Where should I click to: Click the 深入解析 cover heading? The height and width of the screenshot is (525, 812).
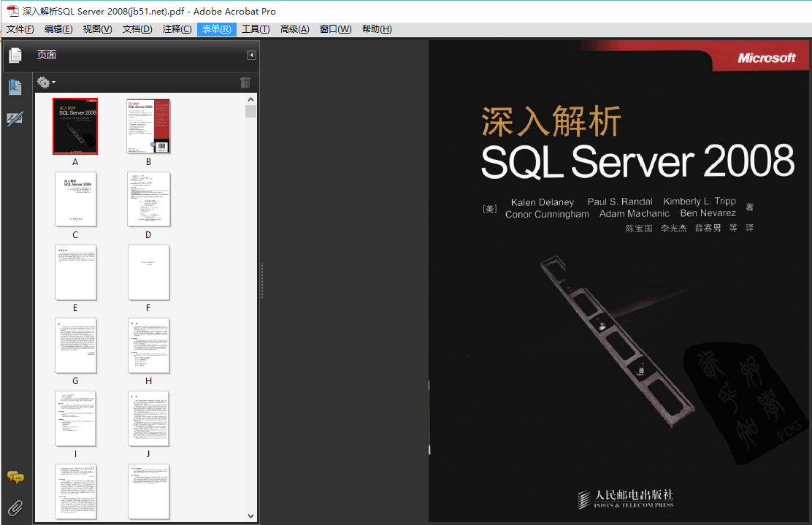tap(551, 121)
